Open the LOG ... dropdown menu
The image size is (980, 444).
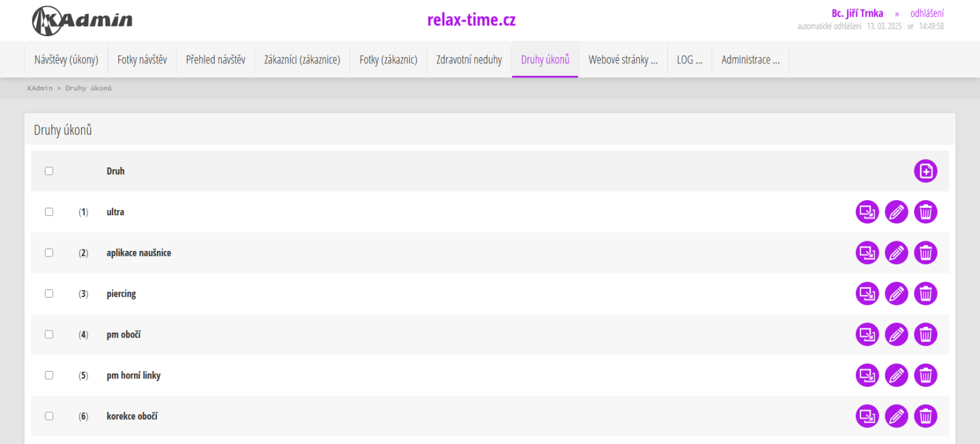coord(689,60)
